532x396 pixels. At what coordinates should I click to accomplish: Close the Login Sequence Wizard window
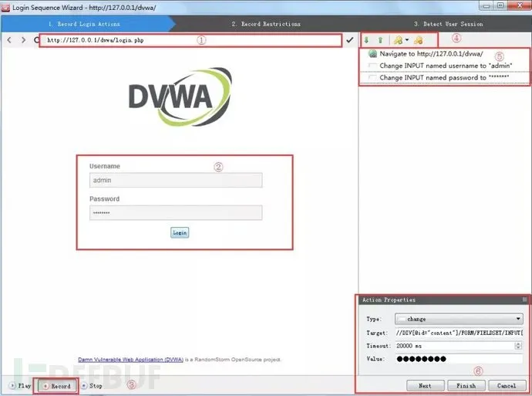tap(519, 5)
